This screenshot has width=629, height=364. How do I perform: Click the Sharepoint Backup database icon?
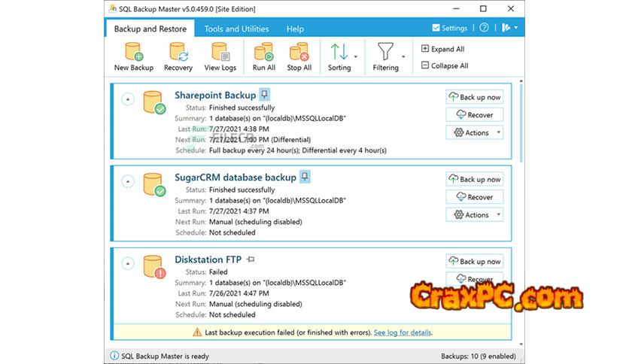(154, 102)
